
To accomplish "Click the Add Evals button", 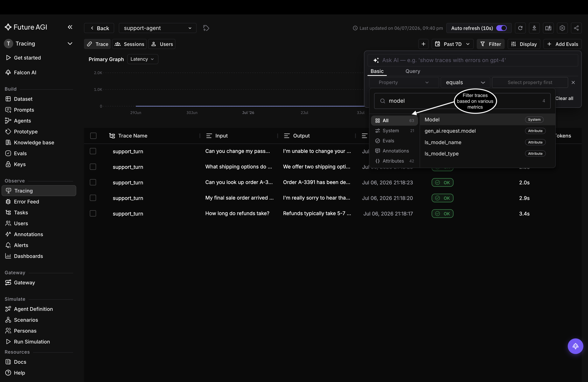I will tap(563, 44).
